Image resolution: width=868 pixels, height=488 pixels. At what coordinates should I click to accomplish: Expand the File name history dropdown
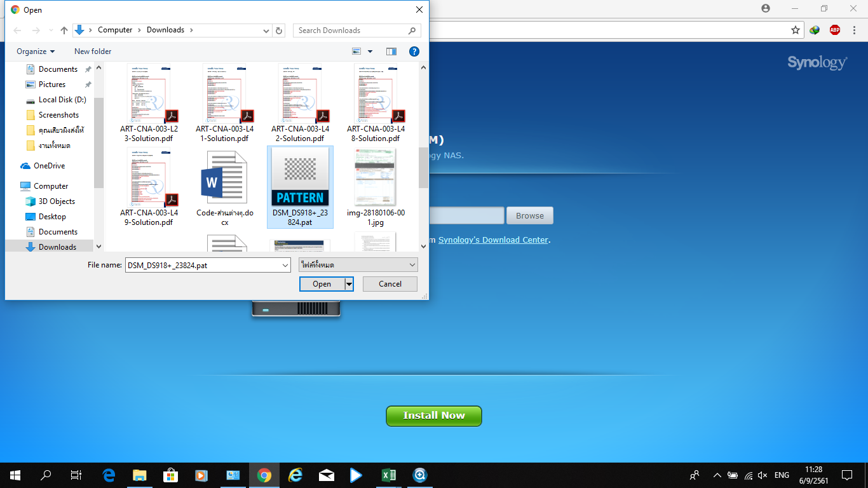click(285, 265)
